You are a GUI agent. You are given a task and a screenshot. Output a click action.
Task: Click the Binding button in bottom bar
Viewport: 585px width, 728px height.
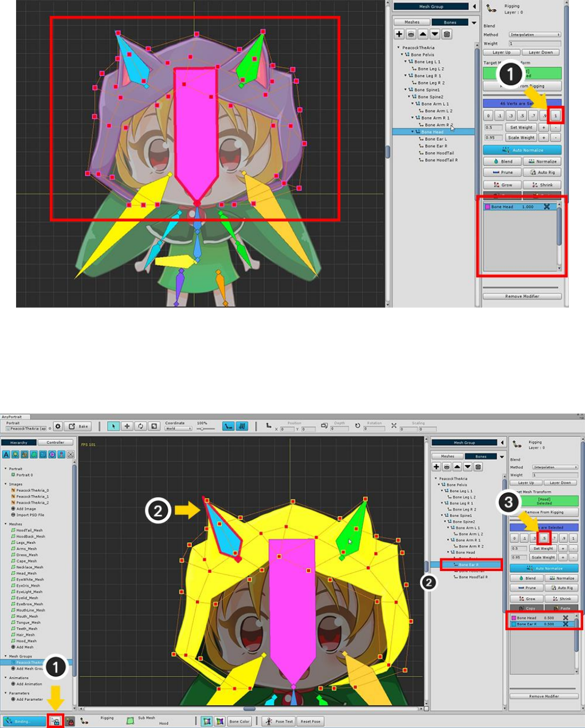[x=24, y=722]
